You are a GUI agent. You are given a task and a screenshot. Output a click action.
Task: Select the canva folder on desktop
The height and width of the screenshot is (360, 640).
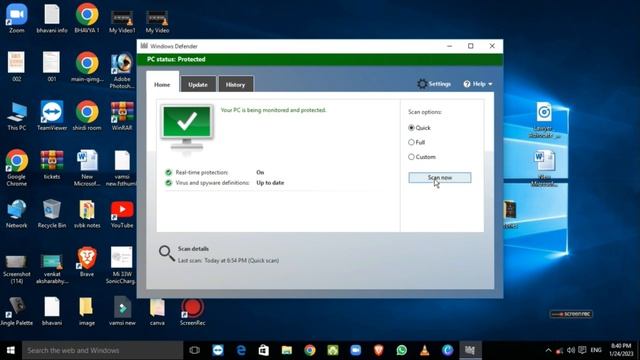157,311
